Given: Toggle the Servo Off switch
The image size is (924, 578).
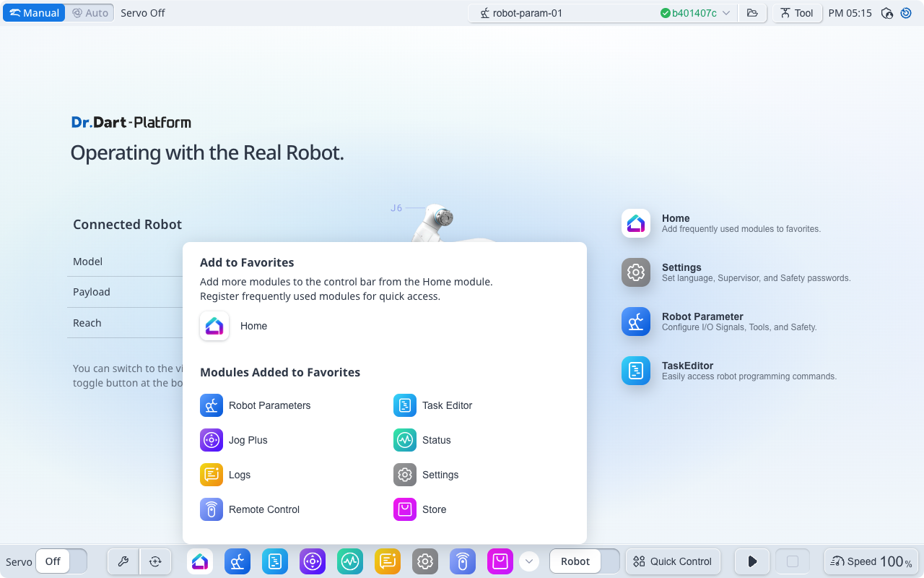Looking at the screenshot, I should click(61, 561).
